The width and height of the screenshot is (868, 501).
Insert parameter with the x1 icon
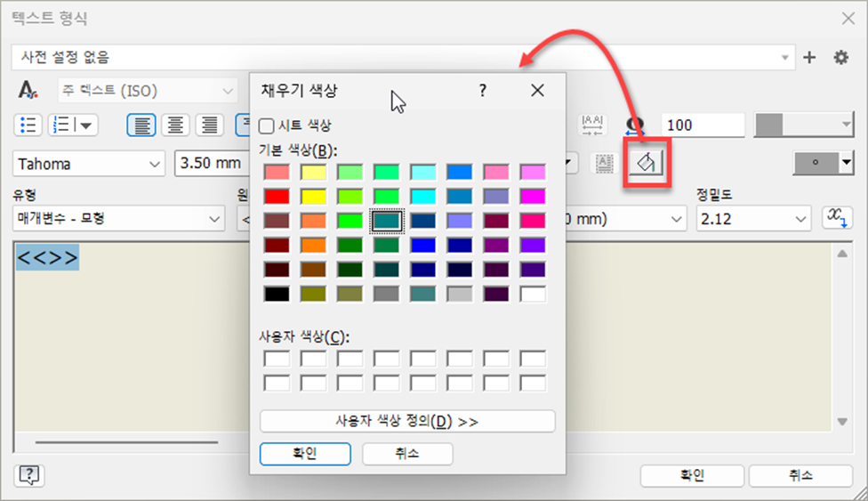click(837, 218)
